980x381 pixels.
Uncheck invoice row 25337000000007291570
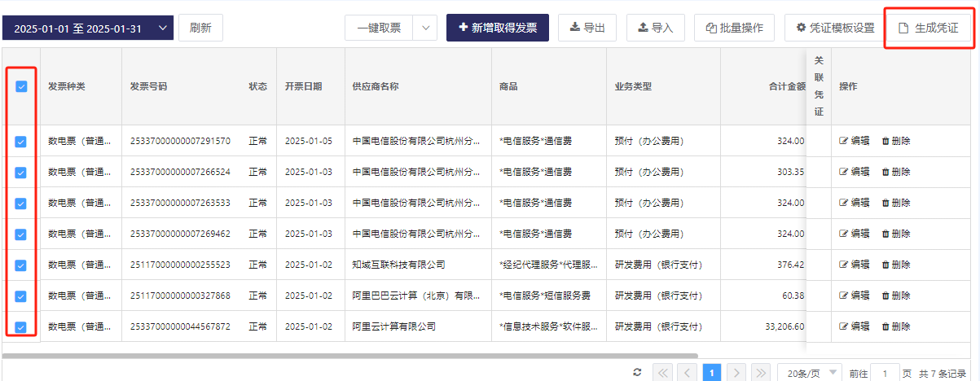(x=21, y=142)
